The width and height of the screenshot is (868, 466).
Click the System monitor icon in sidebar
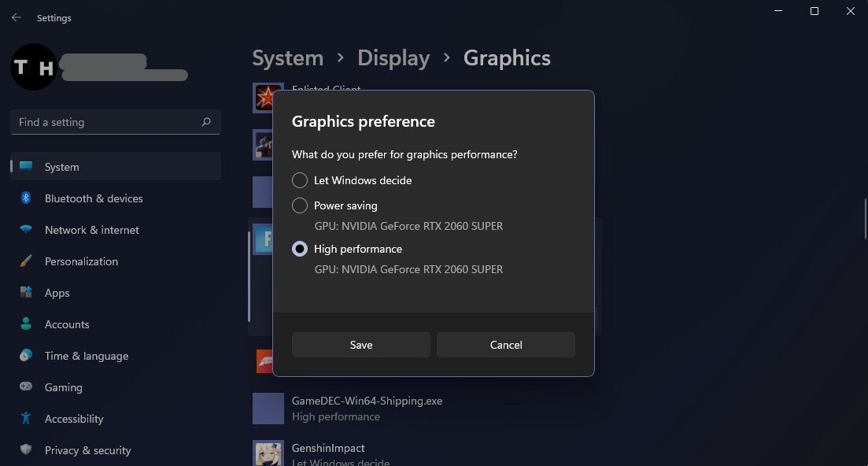tap(26, 165)
